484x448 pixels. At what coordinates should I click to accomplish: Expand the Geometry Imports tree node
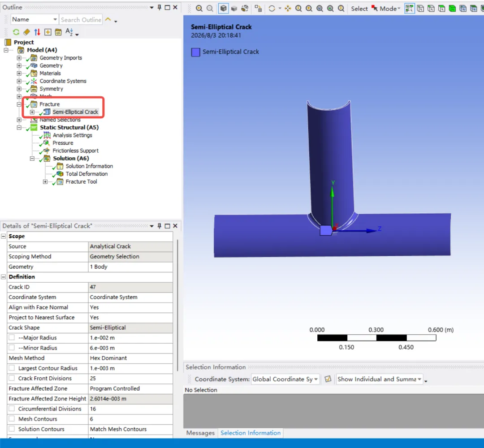(19, 58)
